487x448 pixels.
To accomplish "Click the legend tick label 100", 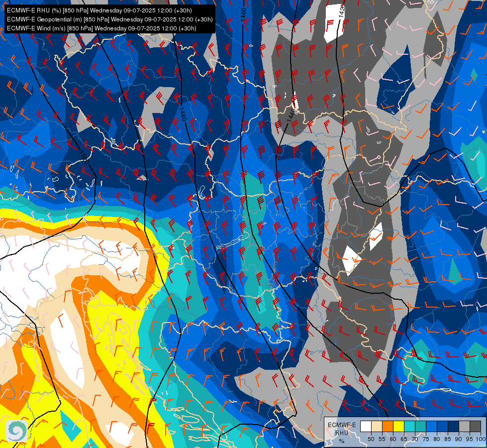I will (481, 440).
